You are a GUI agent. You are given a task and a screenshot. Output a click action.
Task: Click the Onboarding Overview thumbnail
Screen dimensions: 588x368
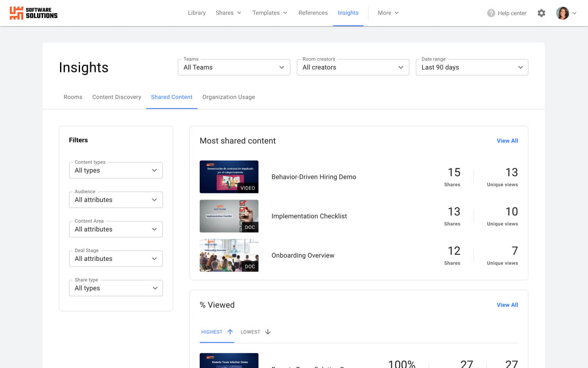tap(229, 255)
